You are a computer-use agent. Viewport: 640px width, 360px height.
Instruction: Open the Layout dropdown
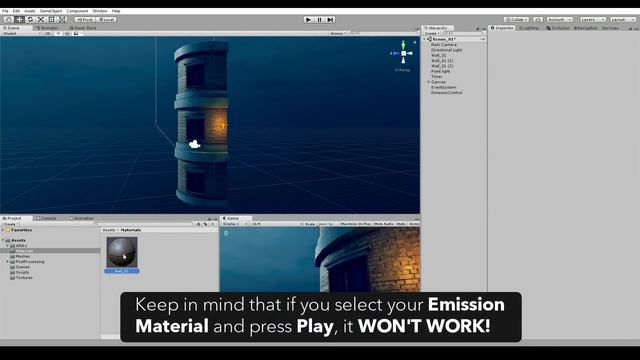tap(623, 20)
